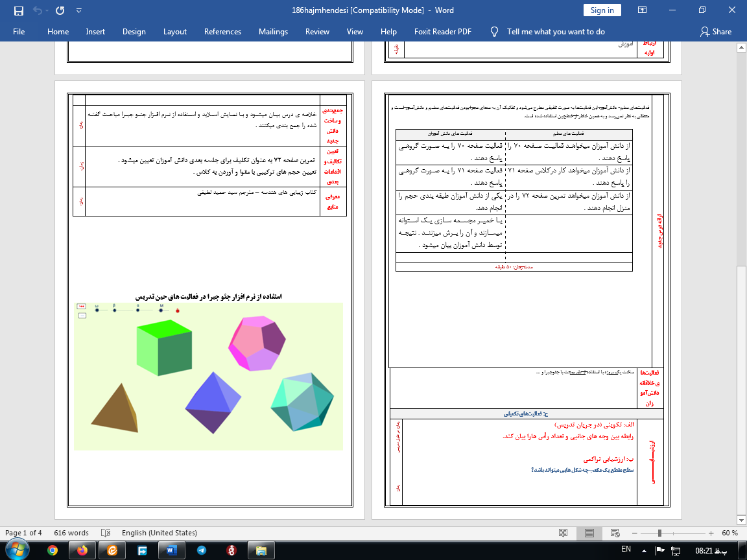Switch to Print Layout view
747x560 pixels.
[x=589, y=533]
